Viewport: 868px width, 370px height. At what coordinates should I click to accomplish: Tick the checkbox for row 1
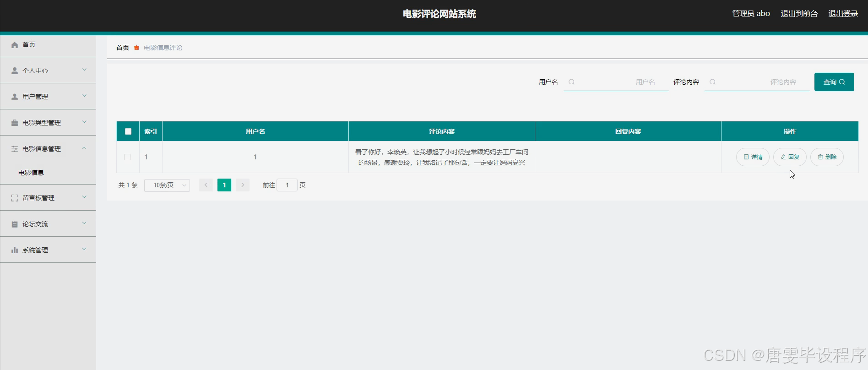127,157
